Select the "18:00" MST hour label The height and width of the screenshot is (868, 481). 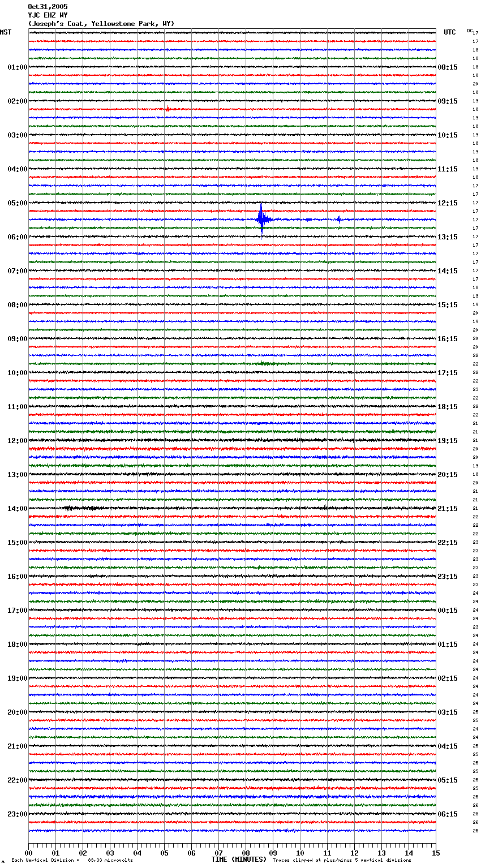tap(18, 644)
